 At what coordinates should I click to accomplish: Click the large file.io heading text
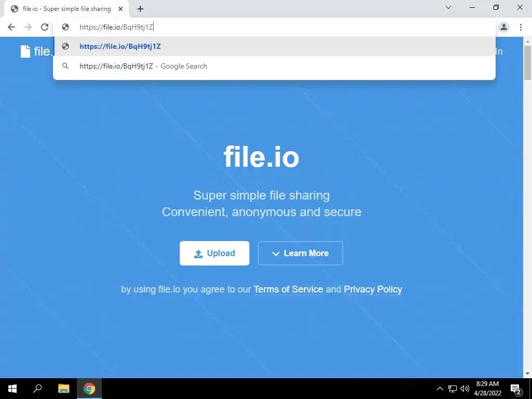[x=261, y=157]
